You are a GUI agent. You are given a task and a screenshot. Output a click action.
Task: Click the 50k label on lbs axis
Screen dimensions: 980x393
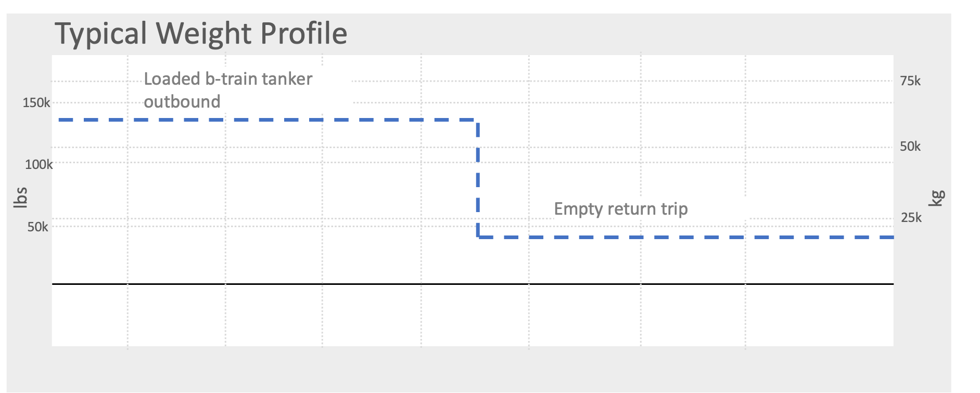38,227
